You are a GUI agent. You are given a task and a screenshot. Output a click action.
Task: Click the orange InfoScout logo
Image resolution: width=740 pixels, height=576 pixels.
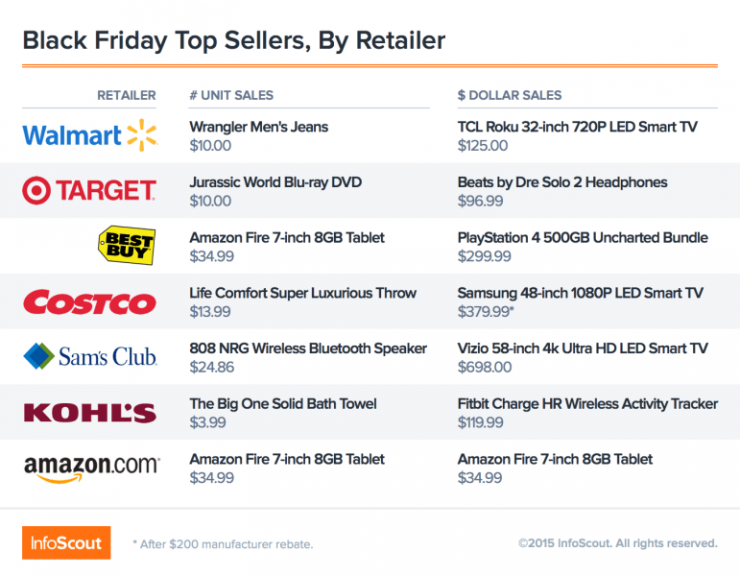coord(67,543)
